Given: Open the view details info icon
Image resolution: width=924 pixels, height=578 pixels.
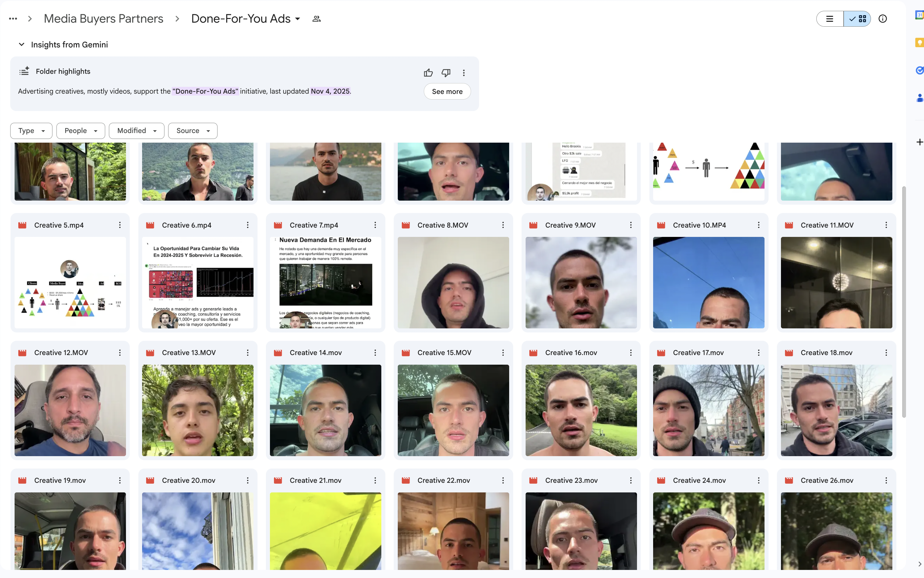Looking at the screenshot, I should point(882,19).
